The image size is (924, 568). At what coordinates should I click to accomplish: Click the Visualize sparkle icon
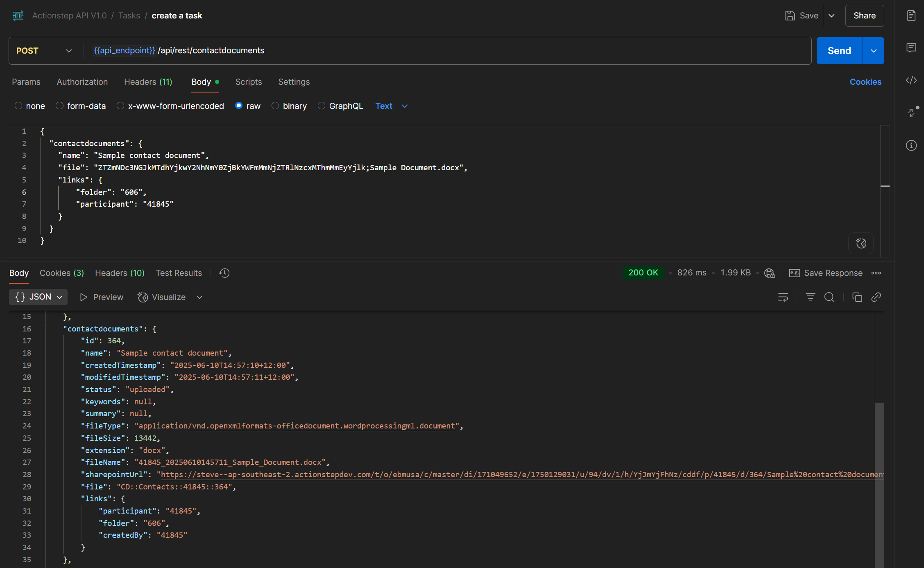(143, 297)
